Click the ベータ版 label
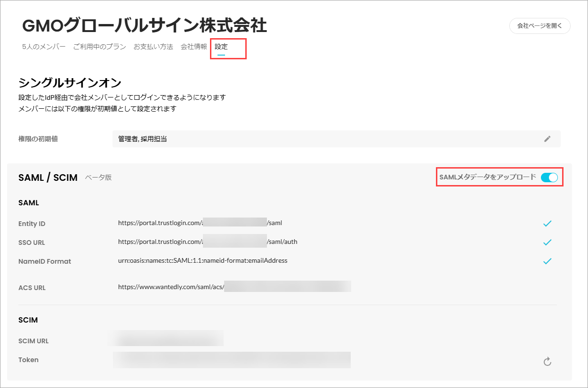This screenshot has height=388, width=588. coord(98,178)
